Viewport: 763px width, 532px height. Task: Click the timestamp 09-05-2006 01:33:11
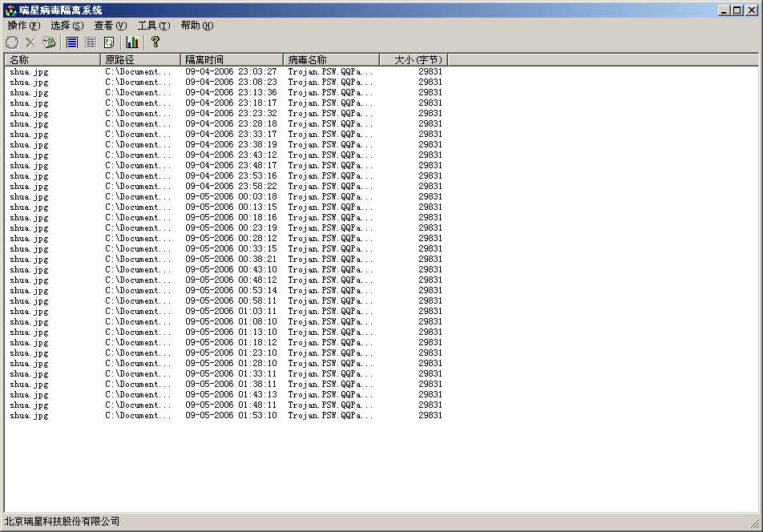click(x=231, y=374)
